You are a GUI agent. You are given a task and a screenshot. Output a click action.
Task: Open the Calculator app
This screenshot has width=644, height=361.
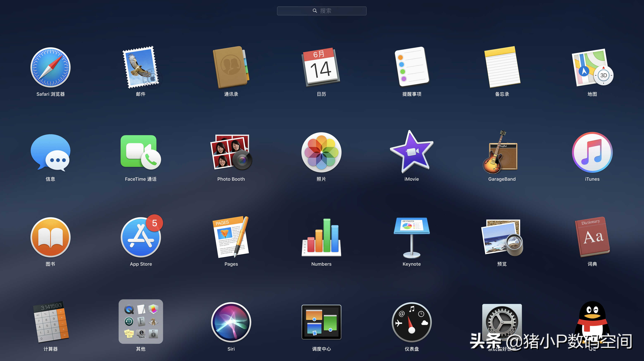51,322
